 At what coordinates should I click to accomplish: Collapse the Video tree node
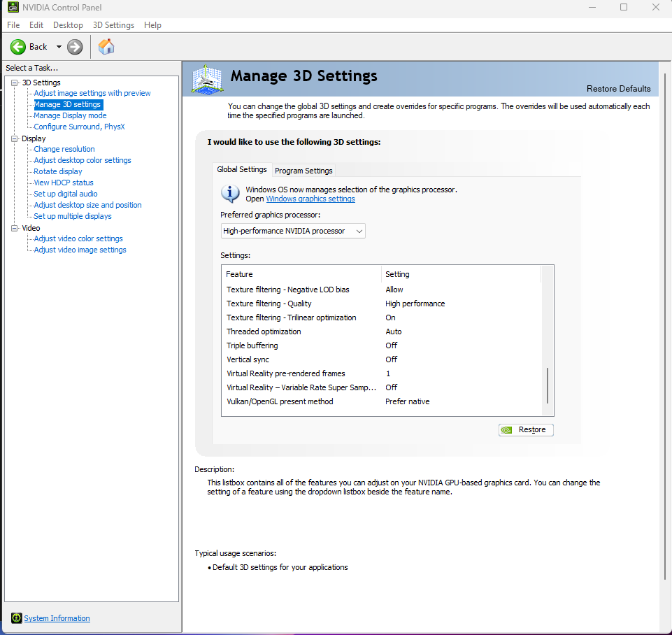click(14, 228)
